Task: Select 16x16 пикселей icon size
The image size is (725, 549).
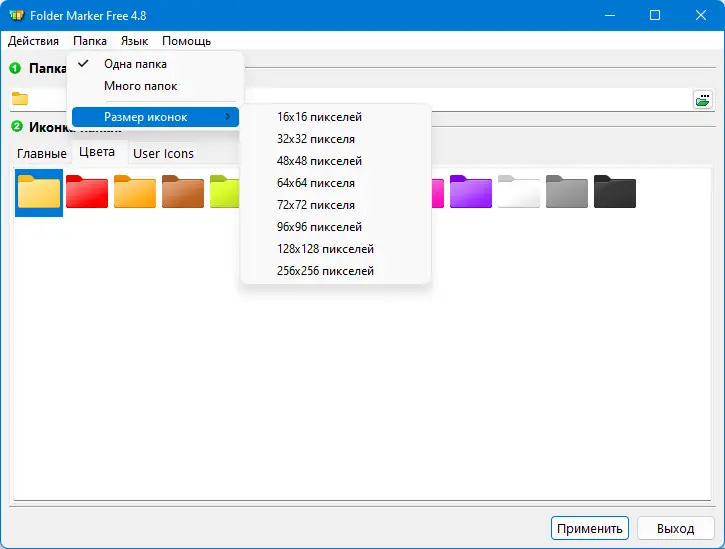Action: pyautogui.click(x=336, y=117)
